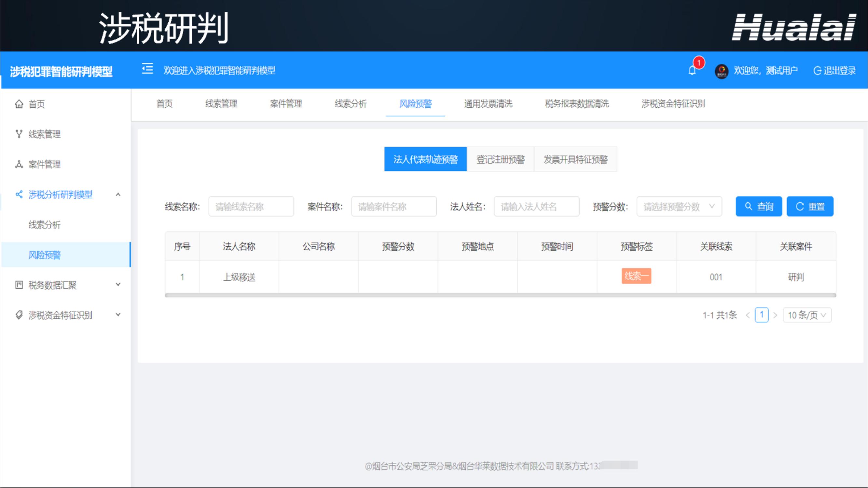This screenshot has width=868, height=488.
Task: Focus the 线索名称 input field
Action: pyautogui.click(x=251, y=206)
